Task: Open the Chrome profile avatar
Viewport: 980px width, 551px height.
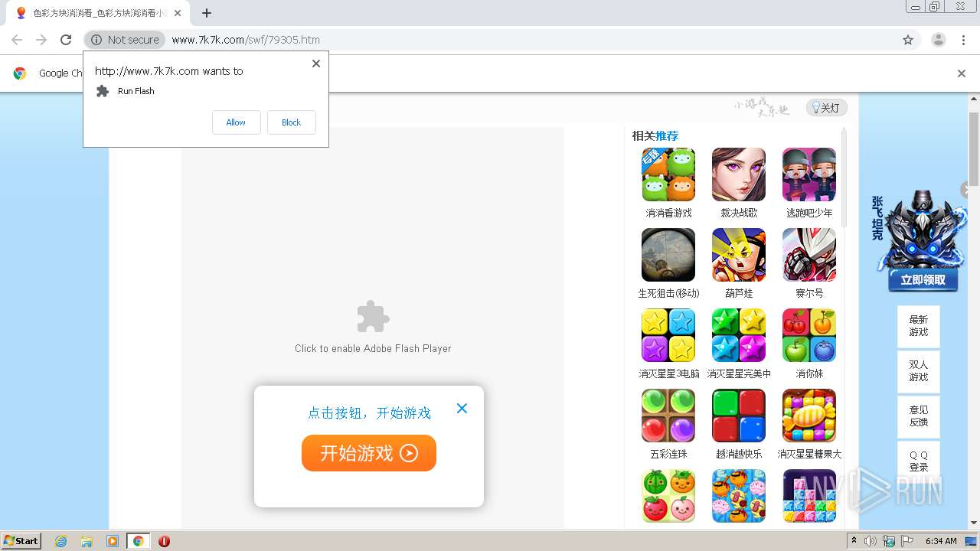Action: click(938, 40)
